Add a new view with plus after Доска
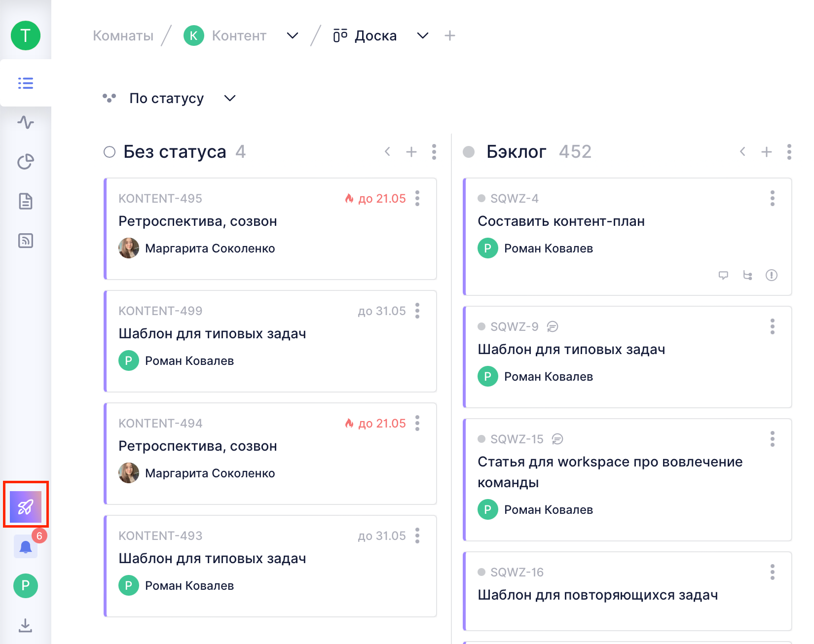This screenshot has height=644, width=814. coord(449,36)
